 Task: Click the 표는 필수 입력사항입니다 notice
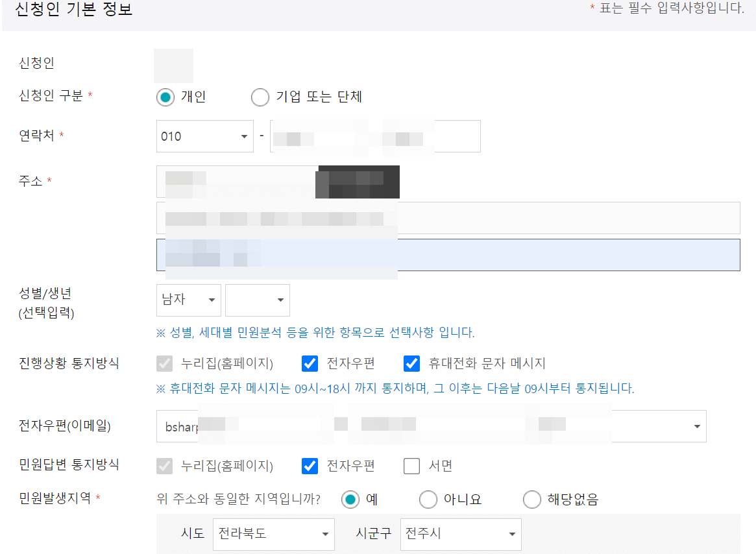pyautogui.click(x=667, y=8)
